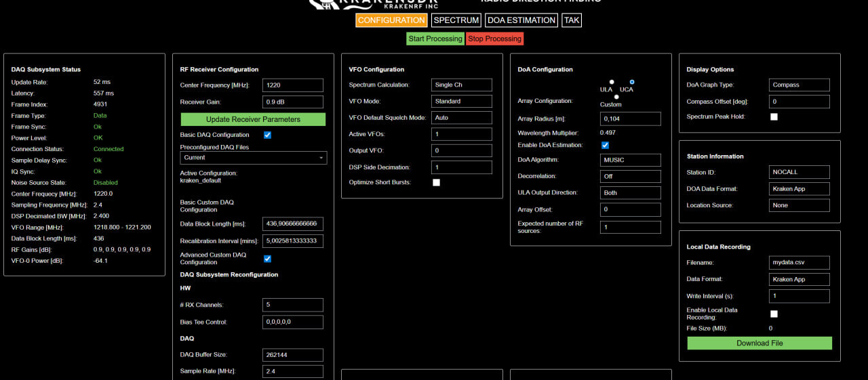The height and width of the screenshot is (380, 868).
Task: Tick the Enable Local Data Recording checkbox
Action: point(774,314)
